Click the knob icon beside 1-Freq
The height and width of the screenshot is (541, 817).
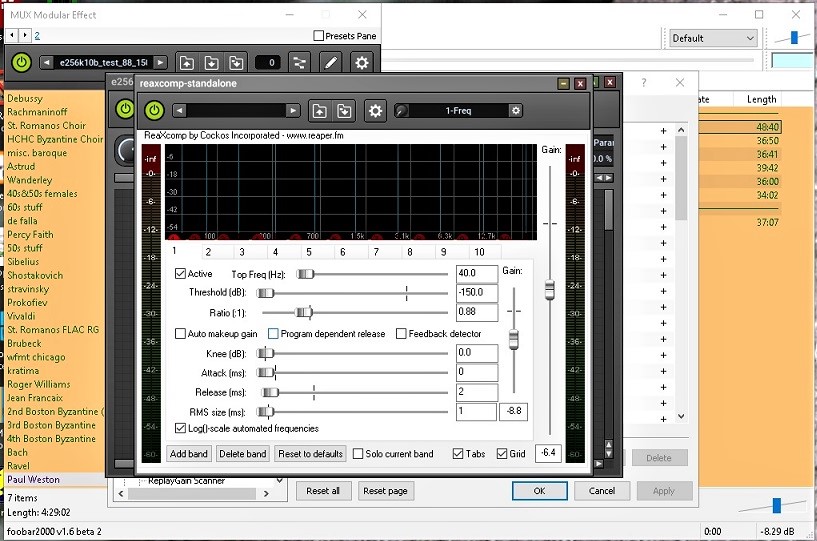(401, 110)
